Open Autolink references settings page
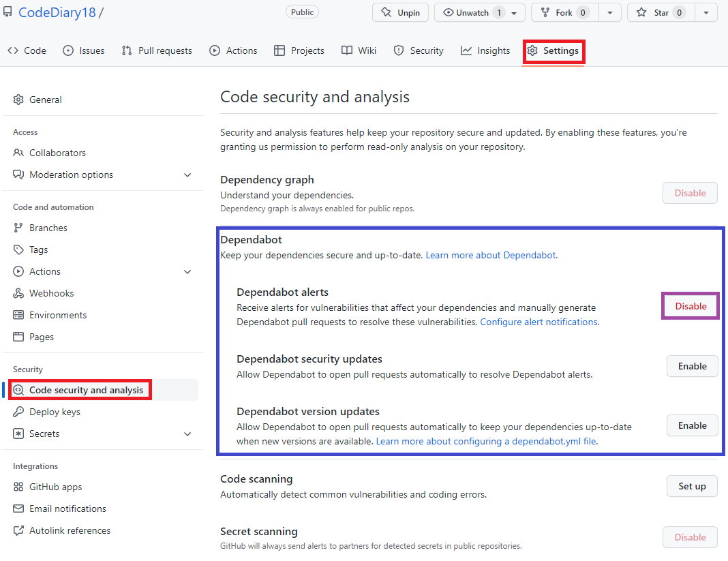728x561 pixels. 70,530
